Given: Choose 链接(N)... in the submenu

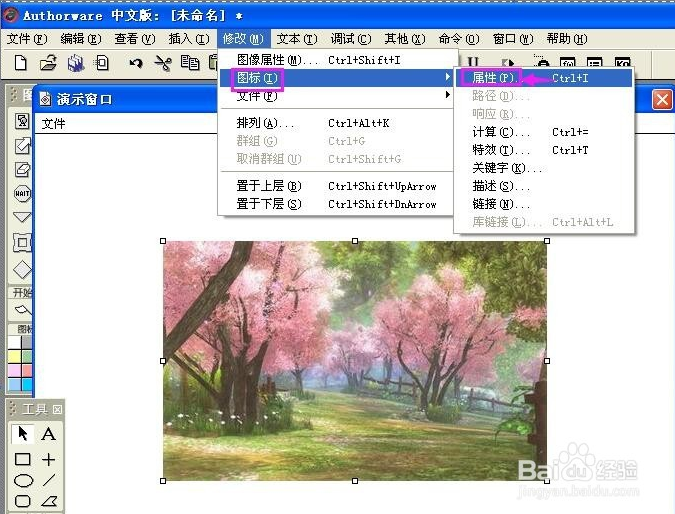Looking at the screenshot, I should 544,204.
